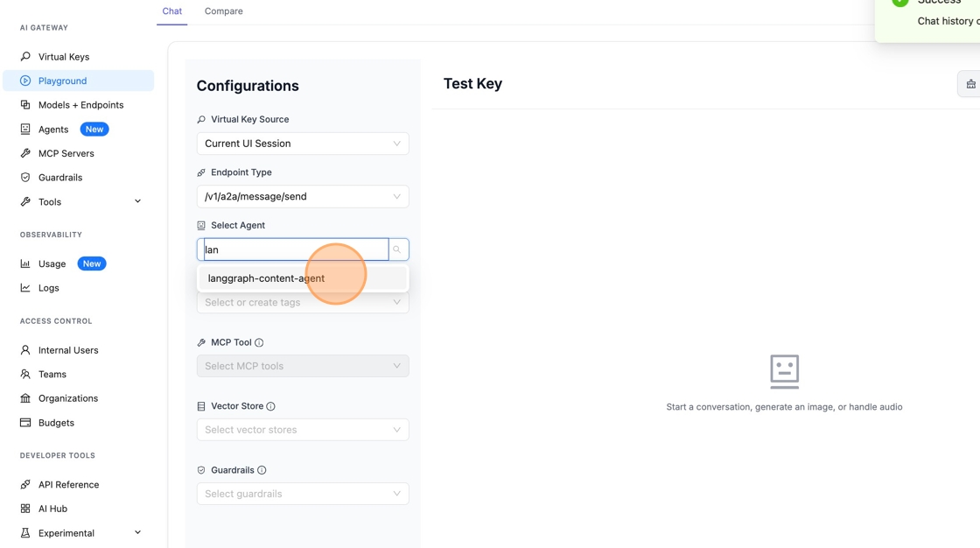The width and height of the screenshot is (980, 548).
Task: Open the API Reference link
Action: click(x=68, y=485)
